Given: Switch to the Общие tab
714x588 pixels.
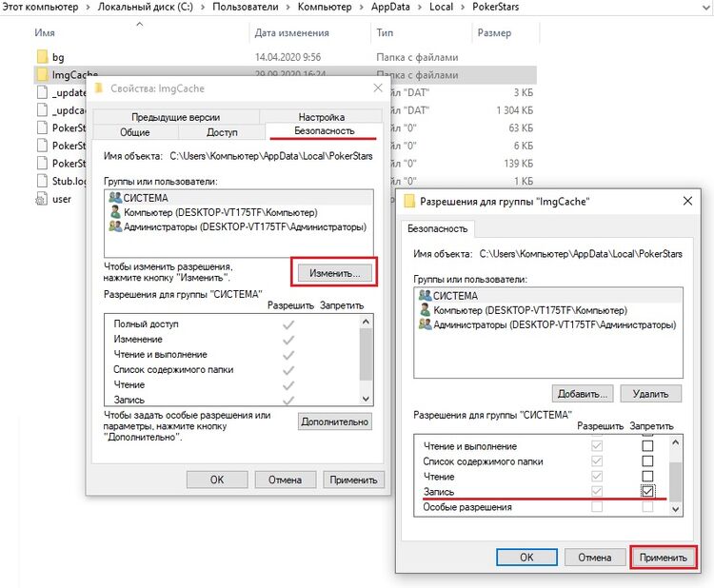Looking at the screenshot, I should [134, 132].
